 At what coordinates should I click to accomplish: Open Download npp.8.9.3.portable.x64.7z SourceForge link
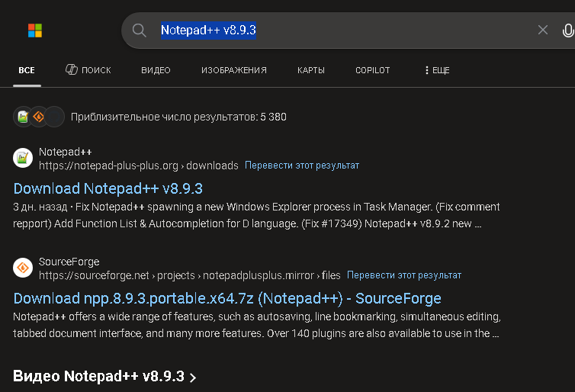pyautogui.click(x=227, y=298)
